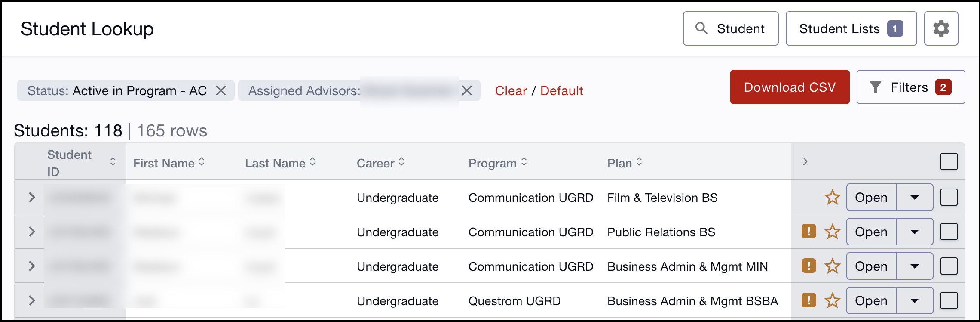Image resolution: width=980 pixels, height=322 pixels.
Task: Expand more columns with the header chevron
Action: coord(805,161)
